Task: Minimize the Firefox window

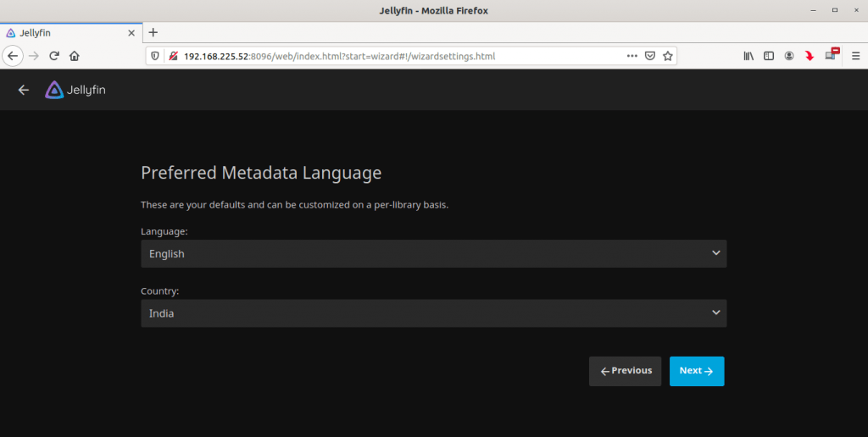Action: coord(813,10)
